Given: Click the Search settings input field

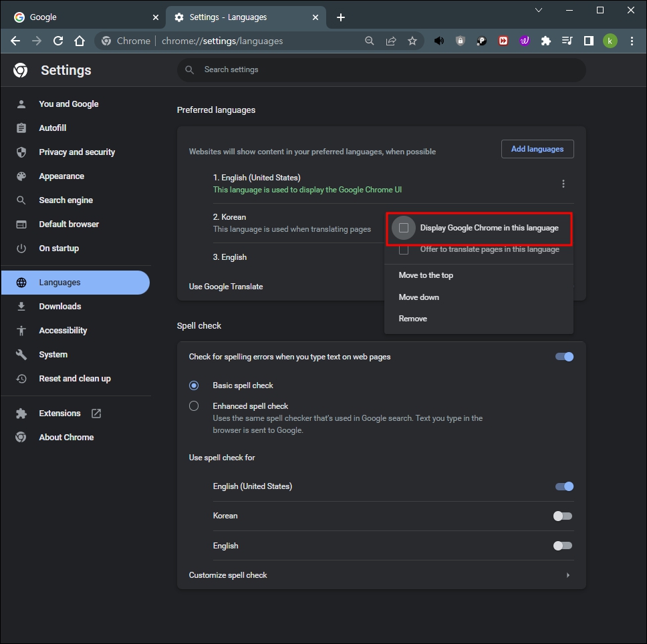Looking at the screenshot, I should click(381, 69).
